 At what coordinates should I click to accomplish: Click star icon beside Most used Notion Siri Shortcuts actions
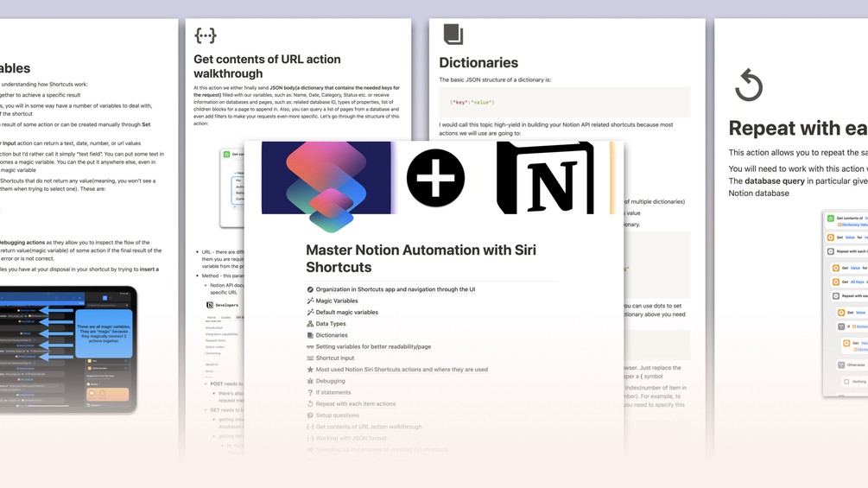tap(310, 370)
